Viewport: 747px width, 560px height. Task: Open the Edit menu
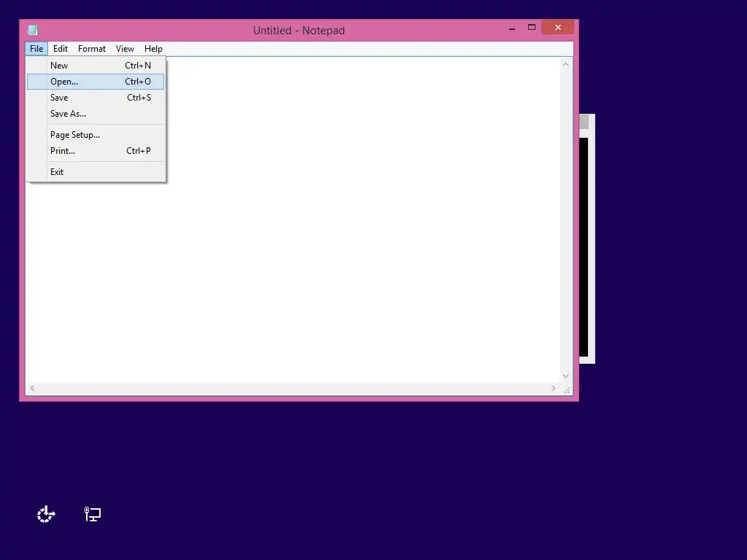[61, 49]
